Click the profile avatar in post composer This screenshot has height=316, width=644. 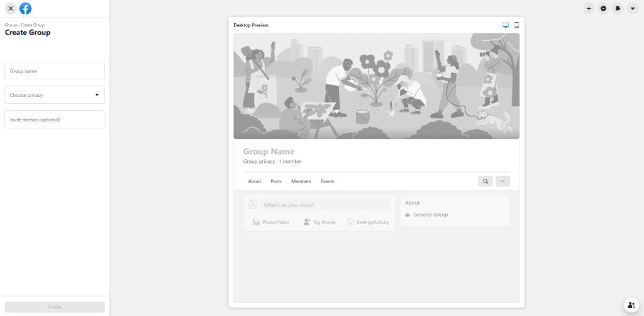point(253,205)
